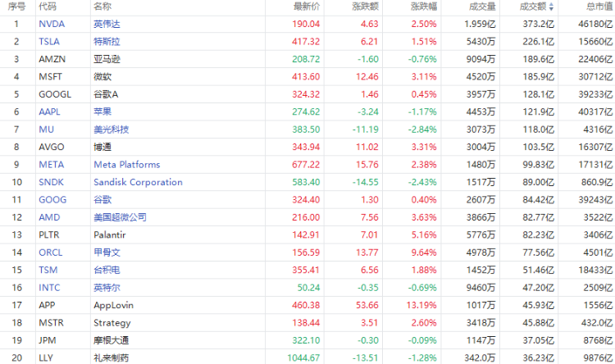Select the JPM ticker cell
The image size is (615, 364).
(48, 340)
